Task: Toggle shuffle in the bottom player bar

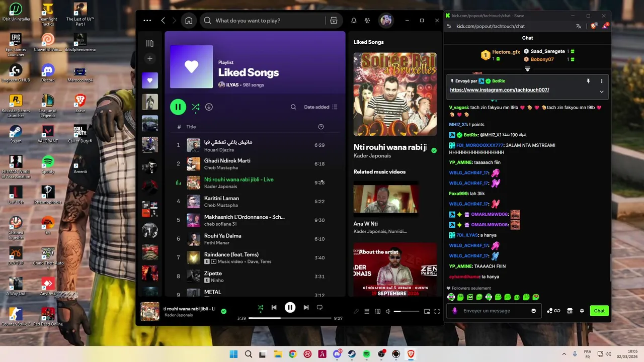Action: point(260,307)
